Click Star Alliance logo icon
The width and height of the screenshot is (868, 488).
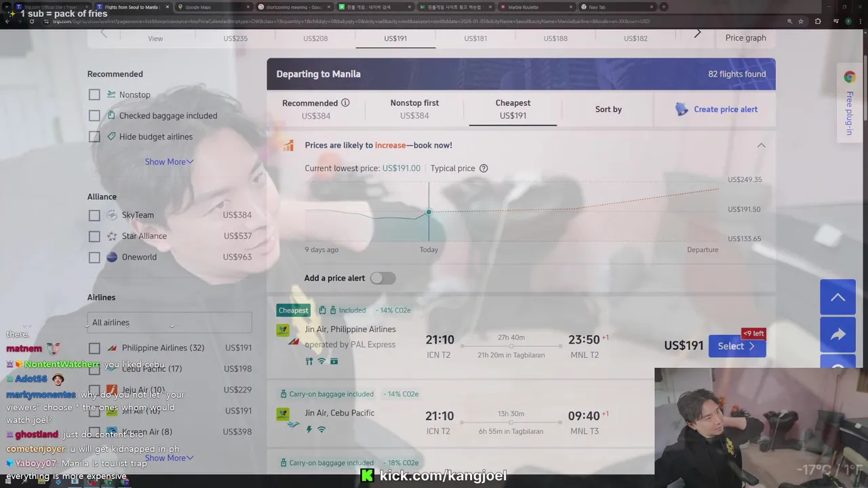tap(112, 237)
